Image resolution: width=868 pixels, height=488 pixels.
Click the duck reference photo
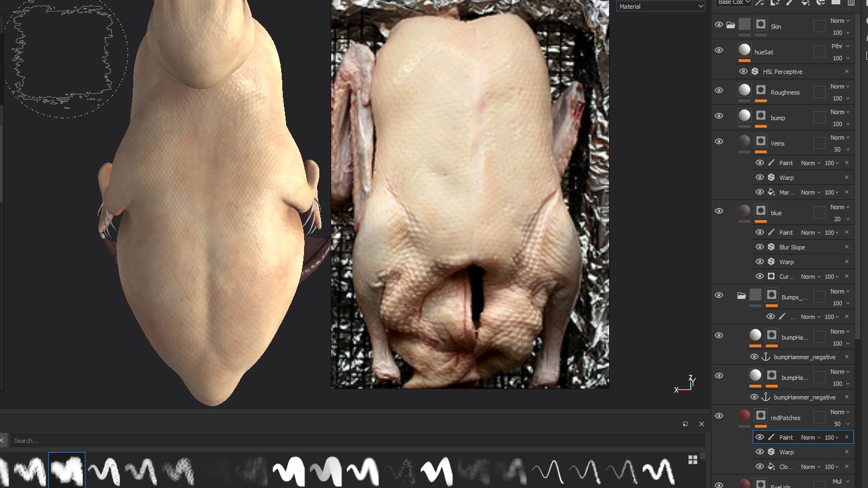470,194
